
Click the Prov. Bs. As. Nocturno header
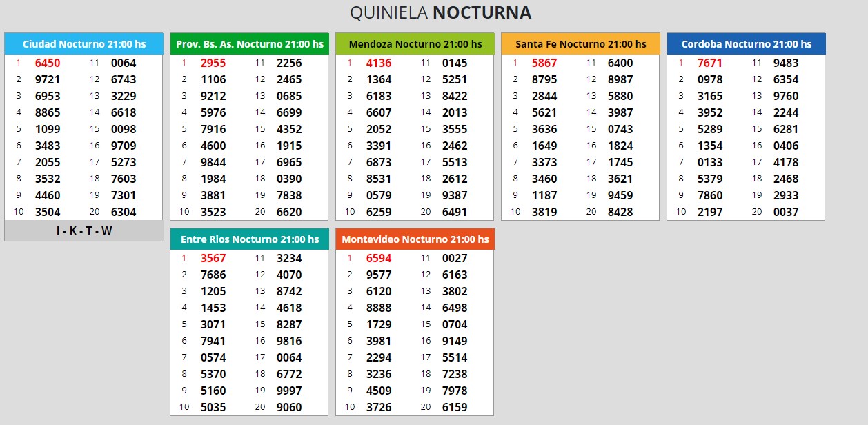coord(250,43)
